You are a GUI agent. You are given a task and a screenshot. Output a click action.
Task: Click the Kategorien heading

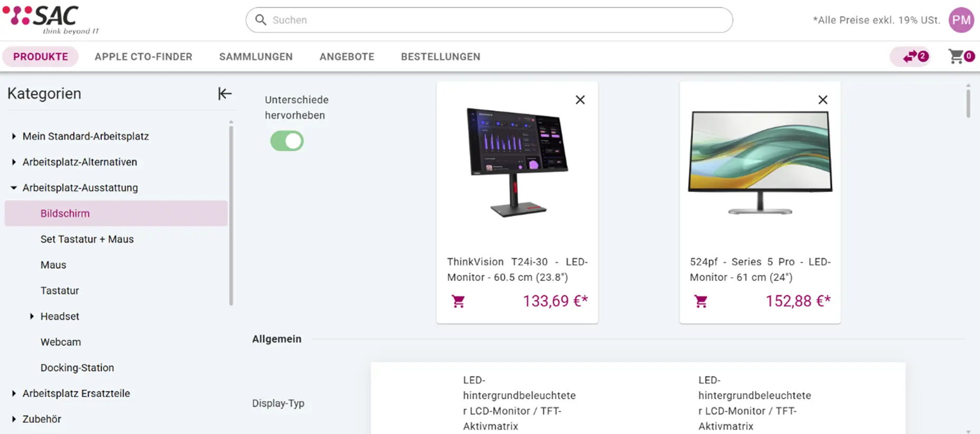44,93
